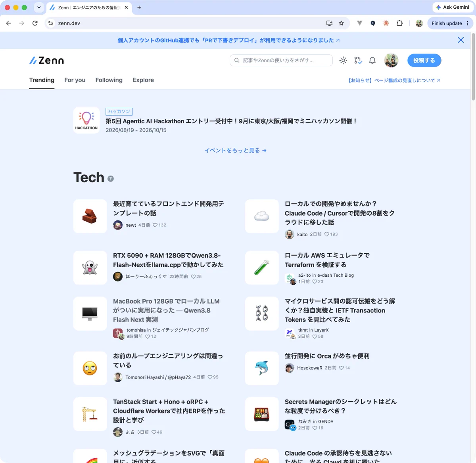Open the Chrome extensions puzzle icon
Image resolution: width=476 pixels, height=463 pixels.
tap(399, 23)
